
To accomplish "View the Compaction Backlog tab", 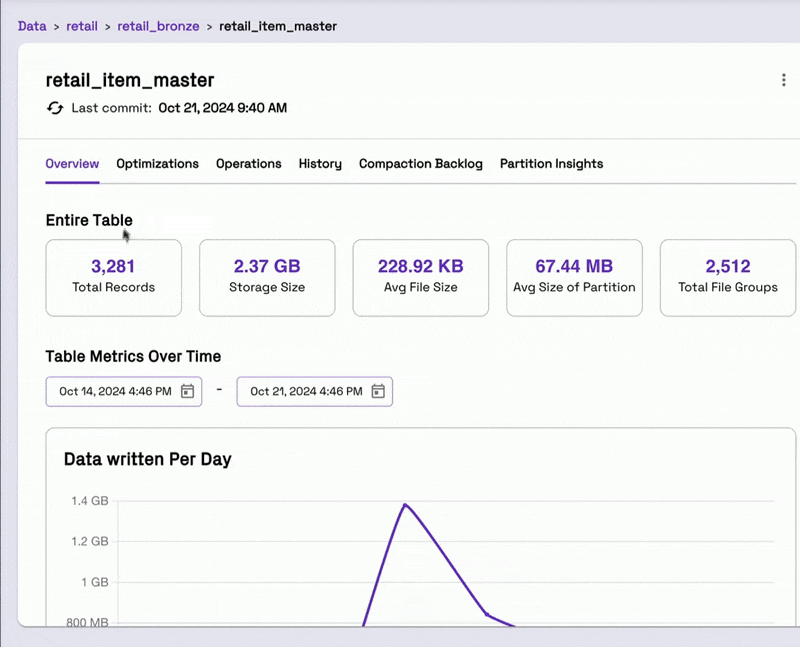I will pyautogui.click(x=420, y=164).
